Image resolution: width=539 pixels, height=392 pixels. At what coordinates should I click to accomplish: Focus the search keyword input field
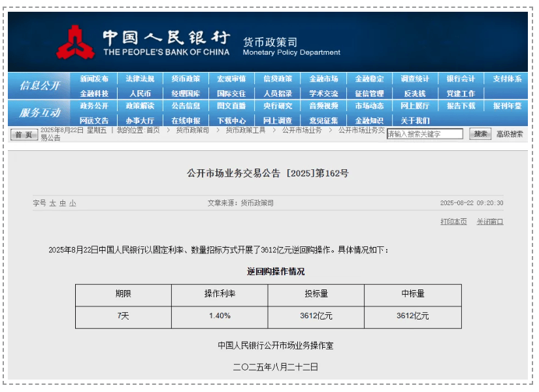tap(425, 134)
